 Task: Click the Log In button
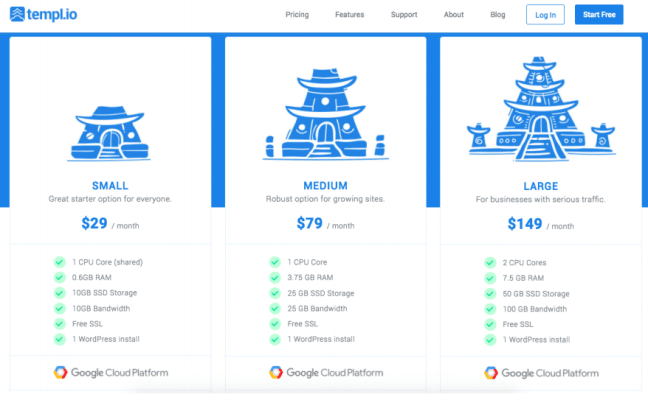coord(545,15)
